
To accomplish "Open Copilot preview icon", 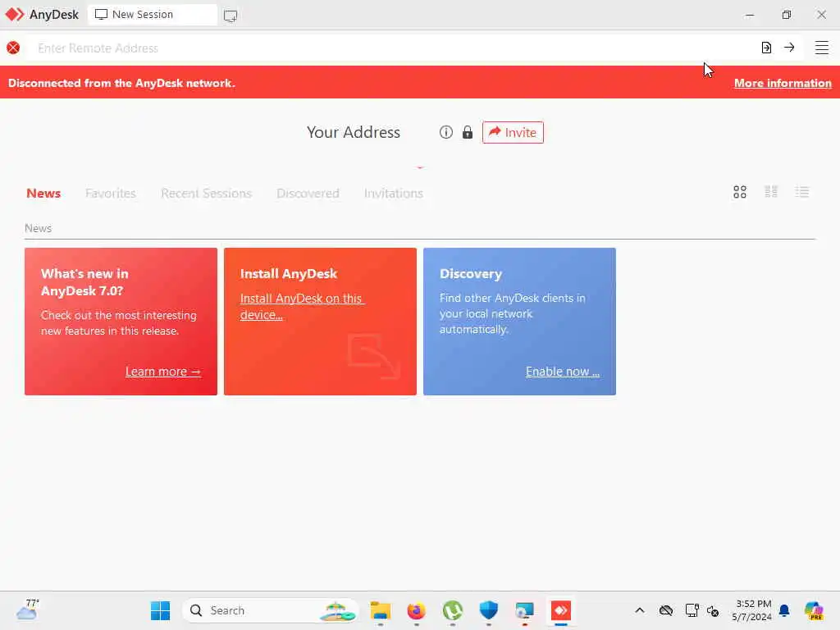I will click(x=814, y=610).
